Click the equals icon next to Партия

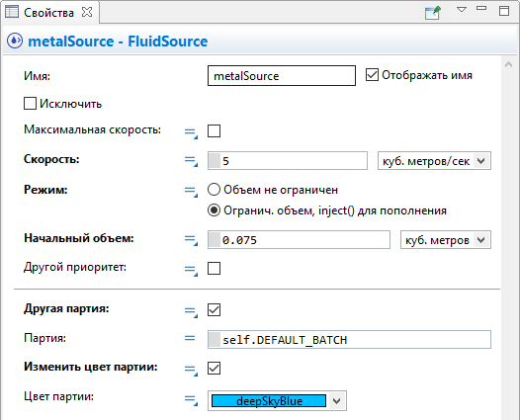(190, 338)
